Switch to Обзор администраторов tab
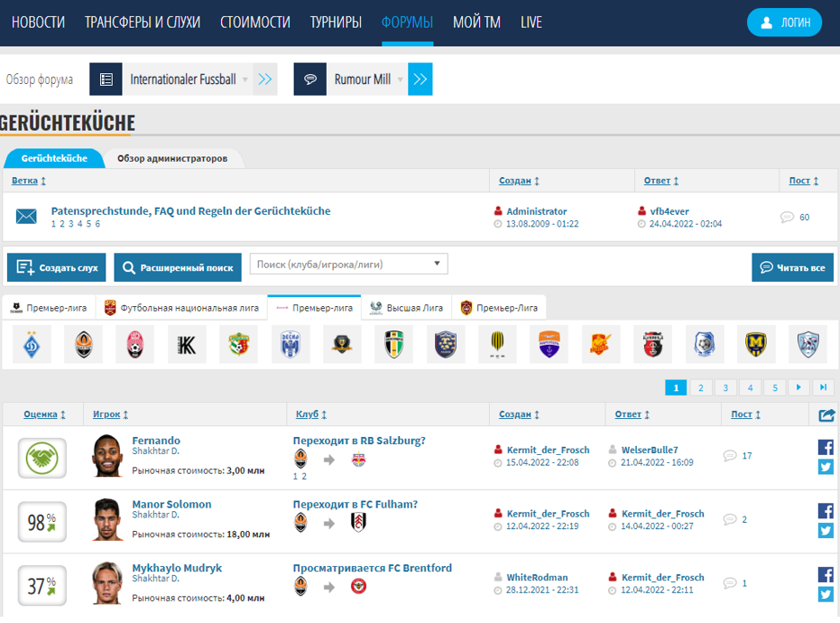This screenshot has height=623, width=840. point(172,158)
